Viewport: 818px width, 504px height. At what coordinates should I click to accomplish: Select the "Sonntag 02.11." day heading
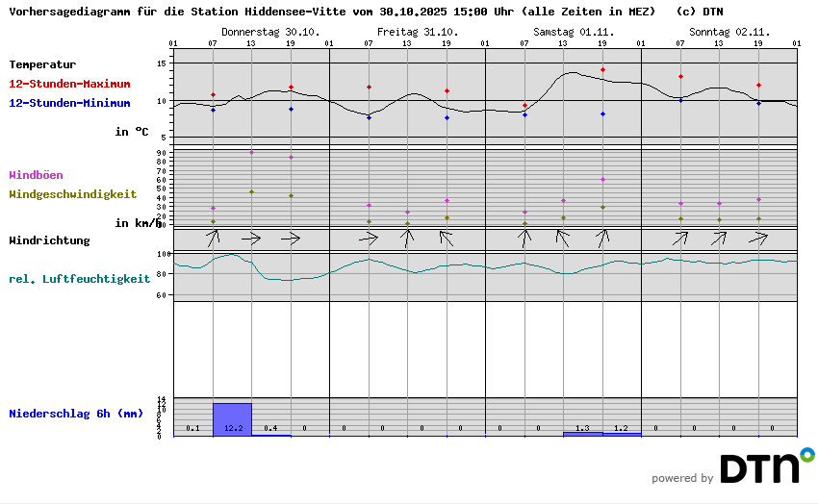pyautogui.click(x=729, y=32)
